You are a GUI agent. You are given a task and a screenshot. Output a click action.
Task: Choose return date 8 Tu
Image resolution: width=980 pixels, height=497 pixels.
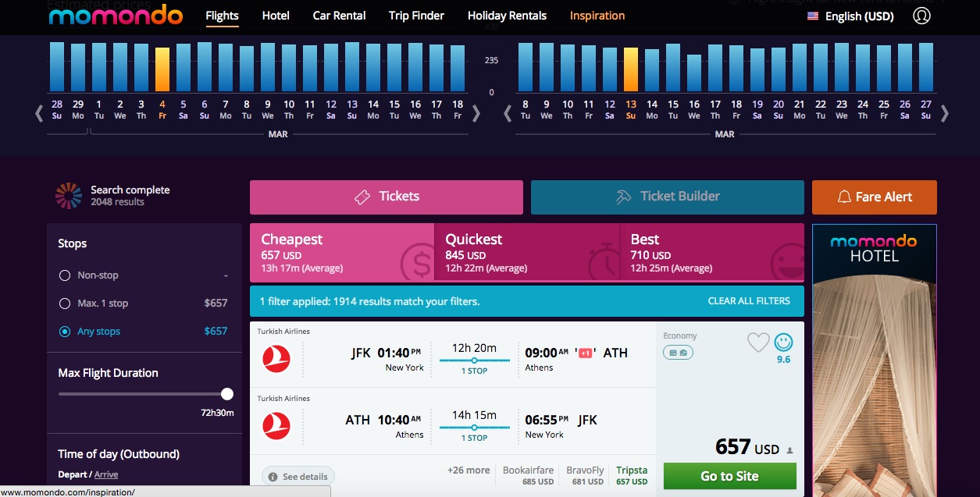526,109
